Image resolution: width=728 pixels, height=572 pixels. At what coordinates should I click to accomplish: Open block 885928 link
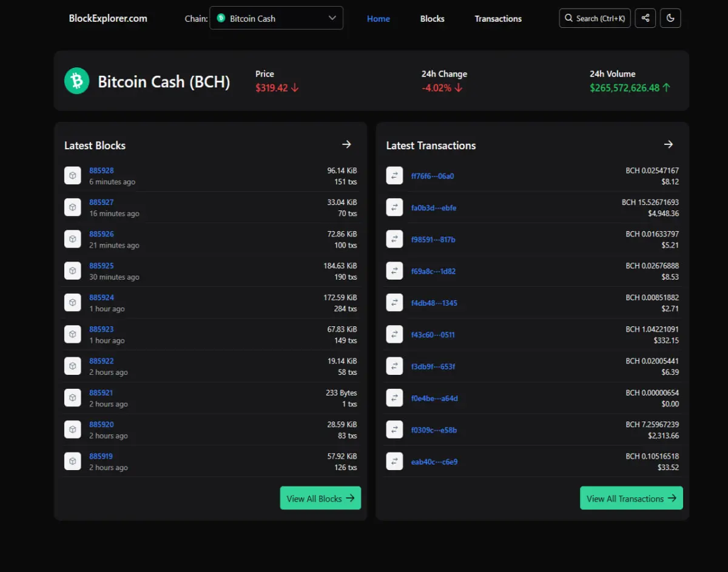(101, 170)
